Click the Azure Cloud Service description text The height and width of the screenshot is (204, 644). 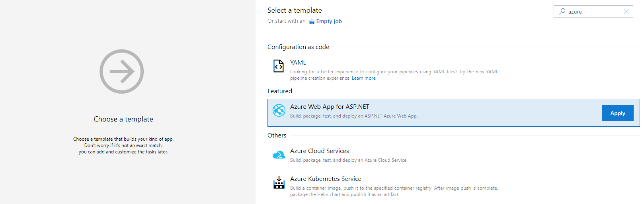click(x=349, y=160)
